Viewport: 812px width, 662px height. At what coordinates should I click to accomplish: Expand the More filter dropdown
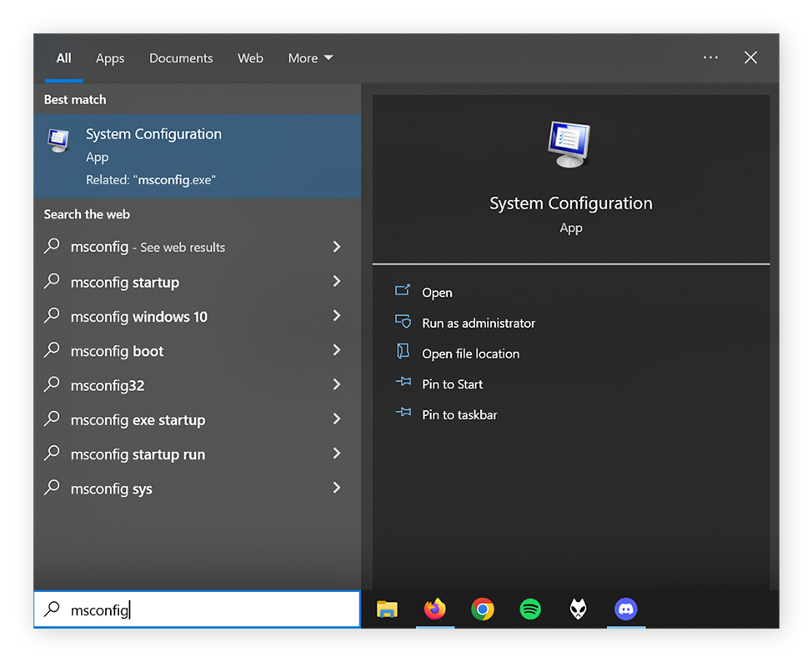(309, 58)
